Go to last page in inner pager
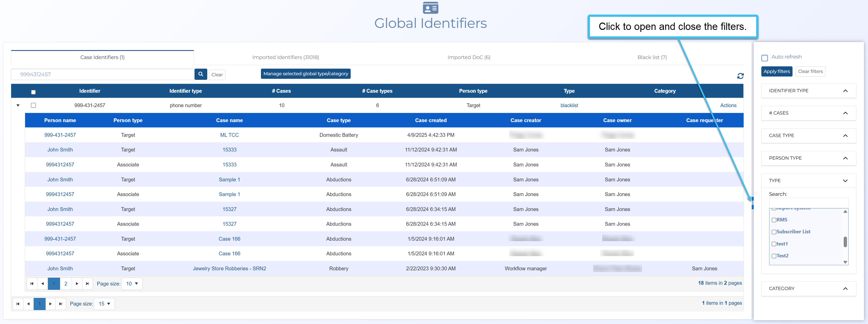Image resolution: width=868 pixels, height=324 pixels. [87, 283]
